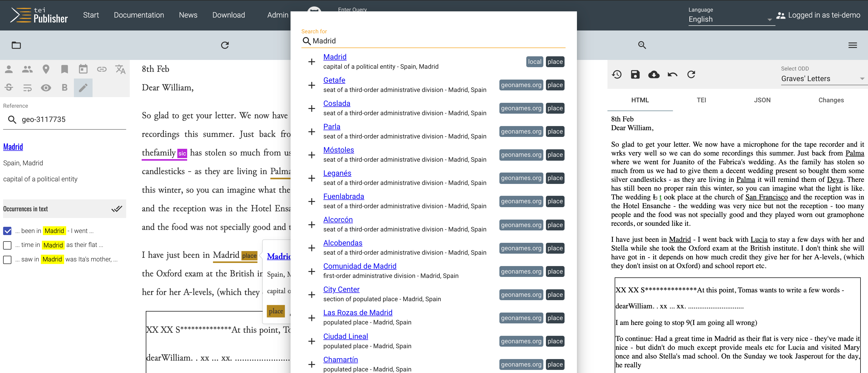The width and height of the screenshot is (868, 373).
Task: Click the pencil edit icon
Action: tap(83, 88)
